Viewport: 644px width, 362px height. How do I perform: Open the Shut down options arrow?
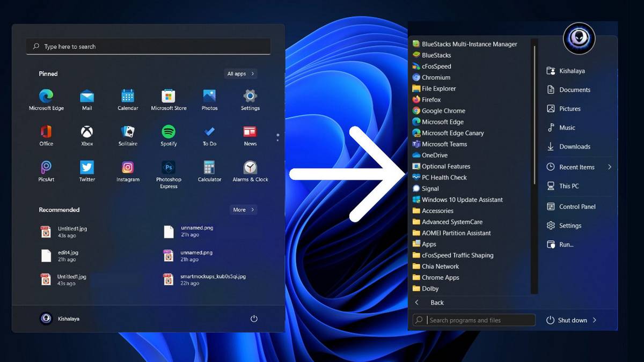coord(595,320)
